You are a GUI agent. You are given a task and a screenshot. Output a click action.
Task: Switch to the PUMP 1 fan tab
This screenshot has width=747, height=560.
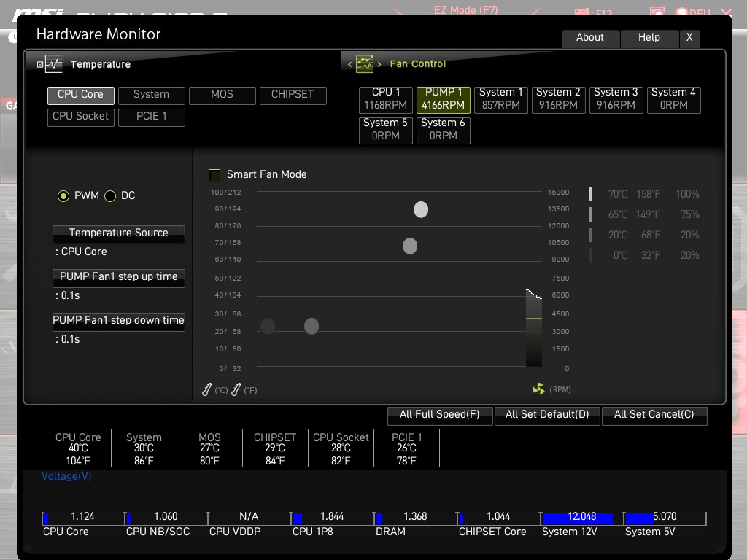click(443, 99)
